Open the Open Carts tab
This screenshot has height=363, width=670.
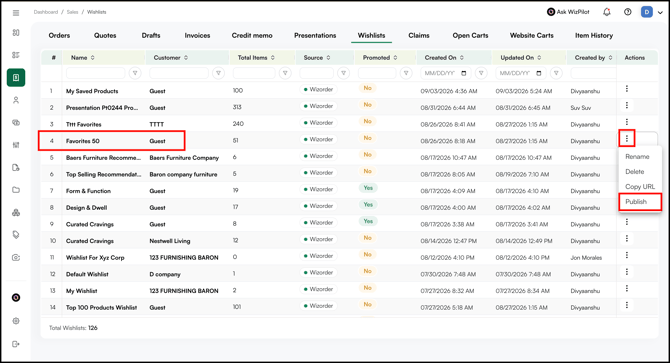(470, 35)
